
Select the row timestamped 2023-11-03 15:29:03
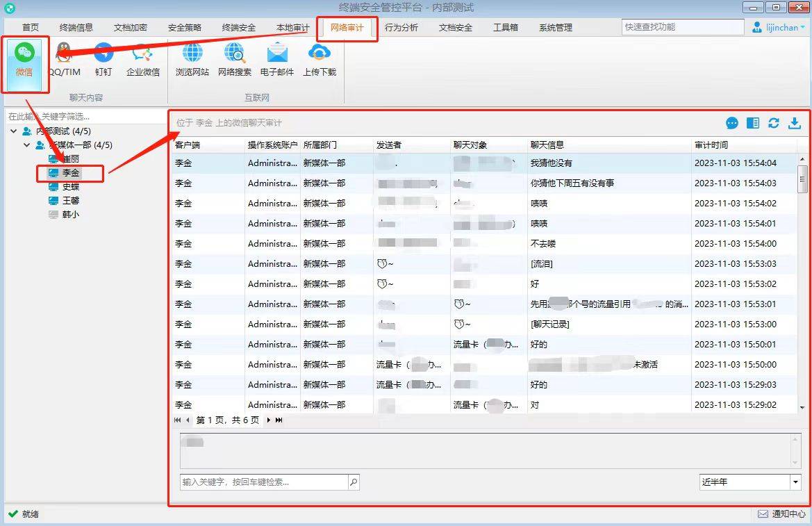pos(485,384)
